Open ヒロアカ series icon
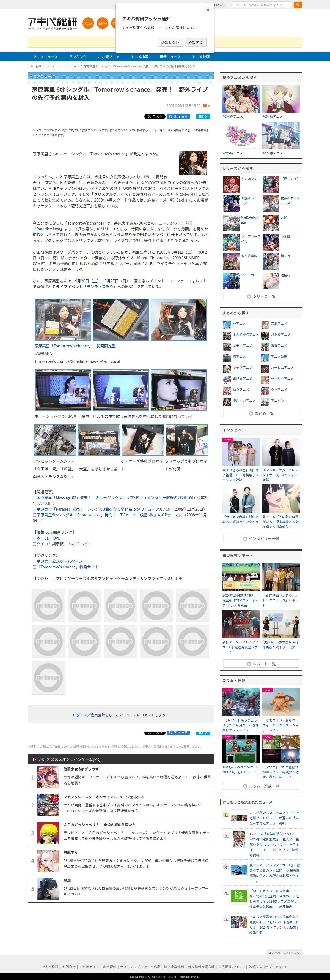 [231, 281]
